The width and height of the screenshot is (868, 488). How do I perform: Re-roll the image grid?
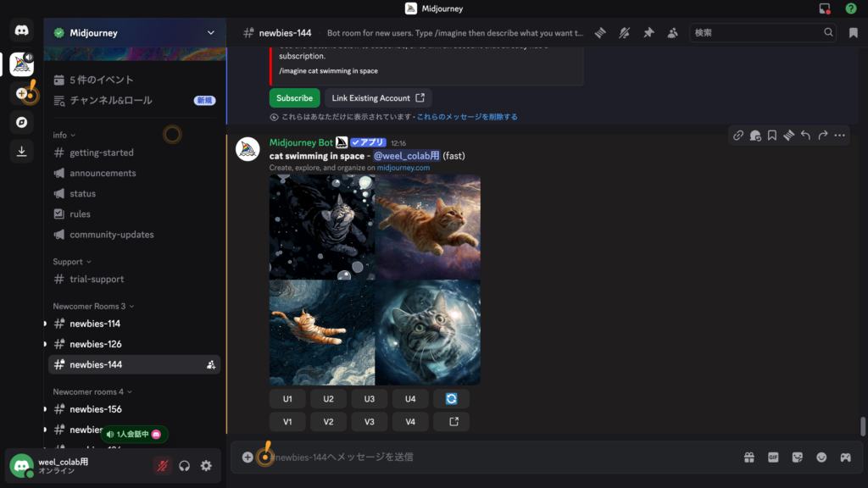[x=451, y=399]
